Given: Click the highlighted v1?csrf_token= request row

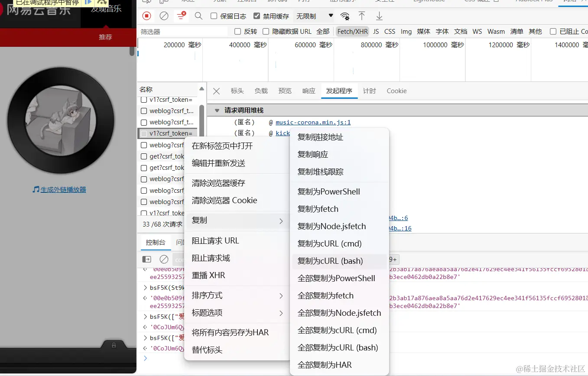Looking at the screenshot, I should (x=168, y=133).
